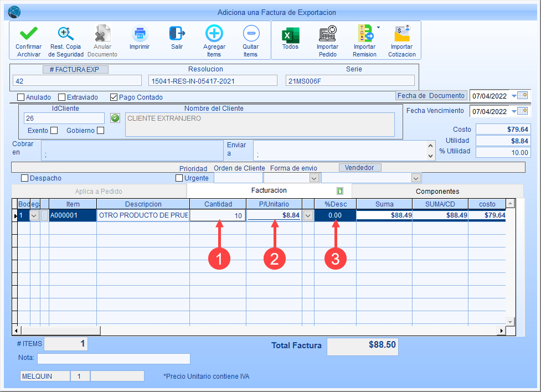This screenshot has height=392, width=541.
Task: Open Importar Cotizacion icon
Action: (402, 33)
